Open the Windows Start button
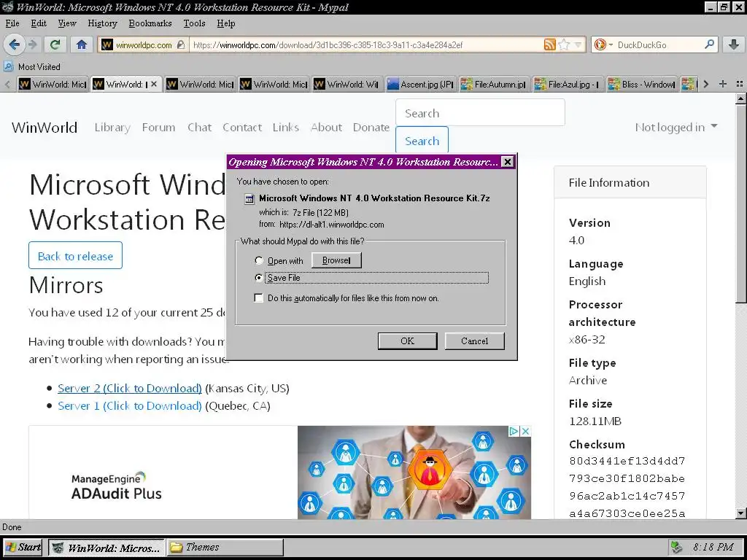 [23, 547]
